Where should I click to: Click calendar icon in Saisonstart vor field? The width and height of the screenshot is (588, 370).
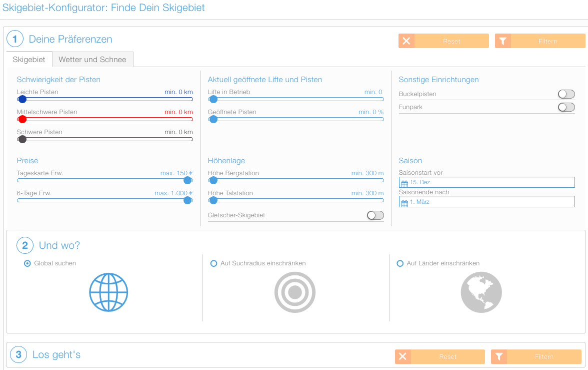coord(404,182)
